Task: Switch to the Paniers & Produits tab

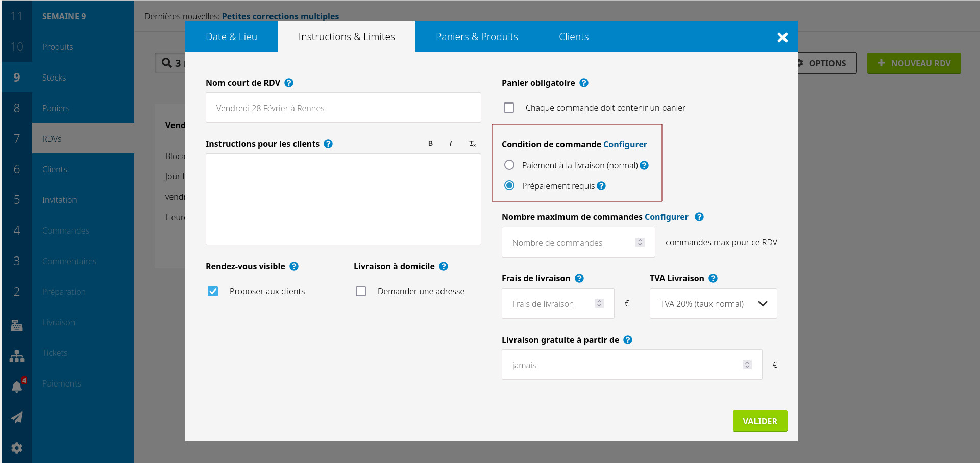Action: click(477, 37)
